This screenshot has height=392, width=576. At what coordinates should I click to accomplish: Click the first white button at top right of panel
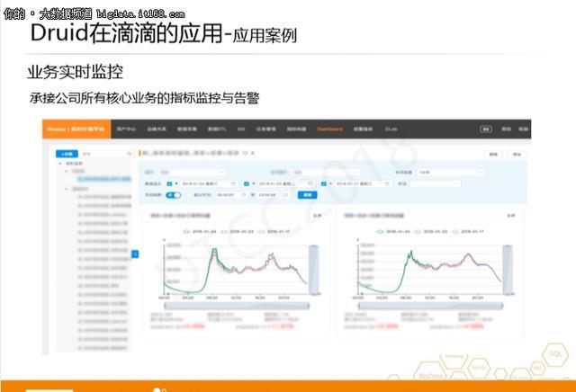click(x=493, y=155)
